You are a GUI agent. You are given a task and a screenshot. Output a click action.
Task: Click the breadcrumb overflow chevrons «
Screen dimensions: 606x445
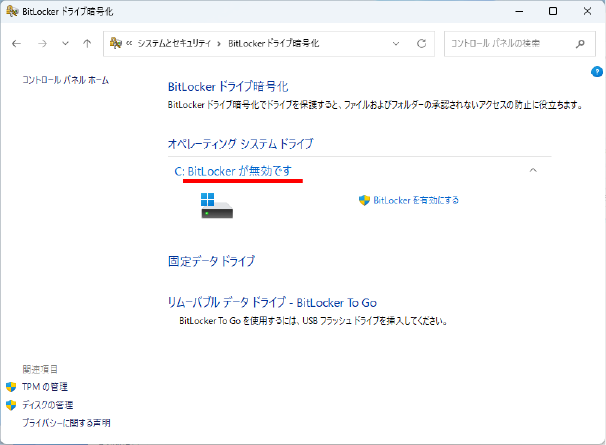pyautogui.click(x=129, y=44)
